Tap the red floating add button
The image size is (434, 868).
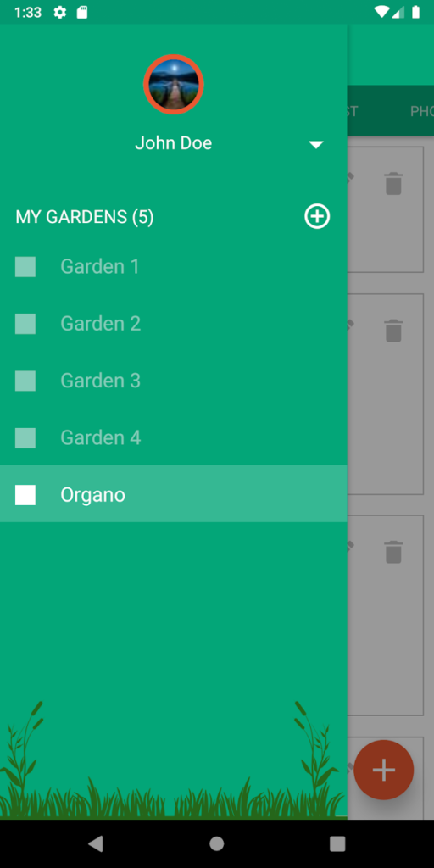tap(384, 770)
